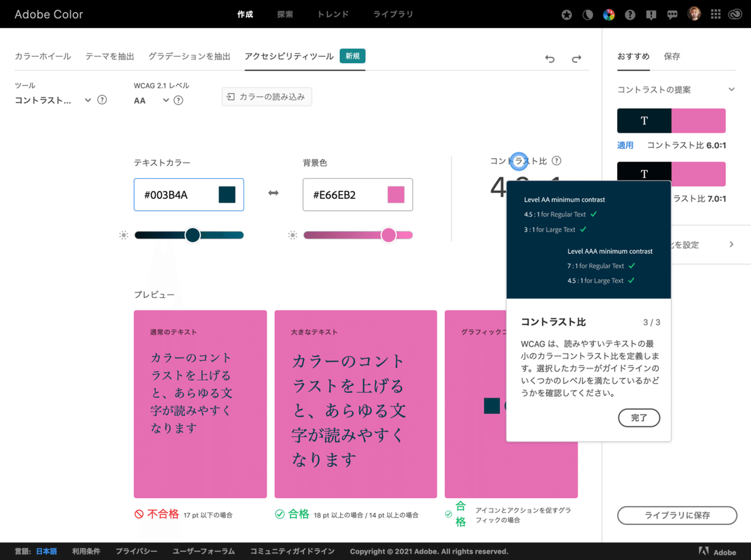Open the color wheel icon in header

609,14
